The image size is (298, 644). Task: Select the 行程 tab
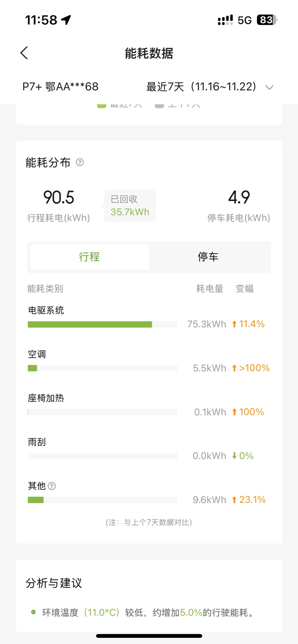coord(89,257)
